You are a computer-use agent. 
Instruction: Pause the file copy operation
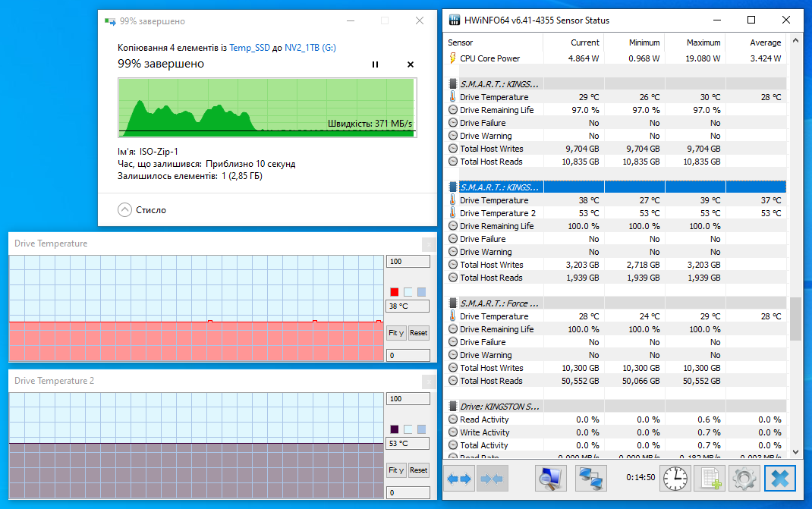click(x=375, y=64)
